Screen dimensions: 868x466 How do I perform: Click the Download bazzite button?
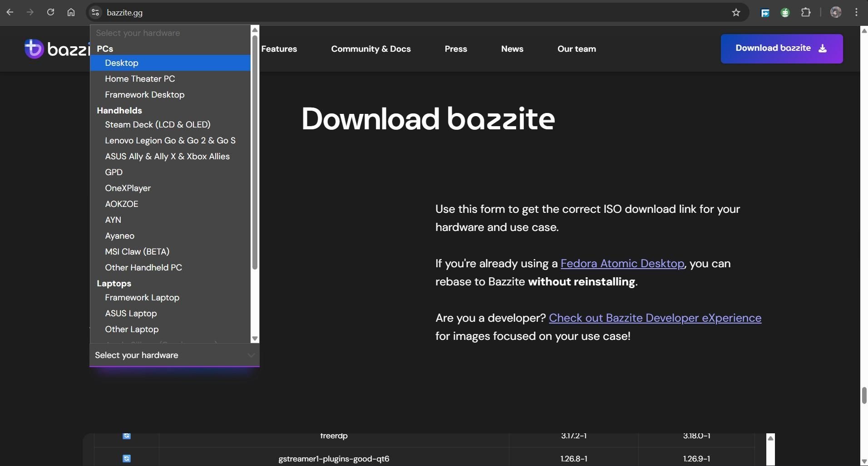click(781, 49)
